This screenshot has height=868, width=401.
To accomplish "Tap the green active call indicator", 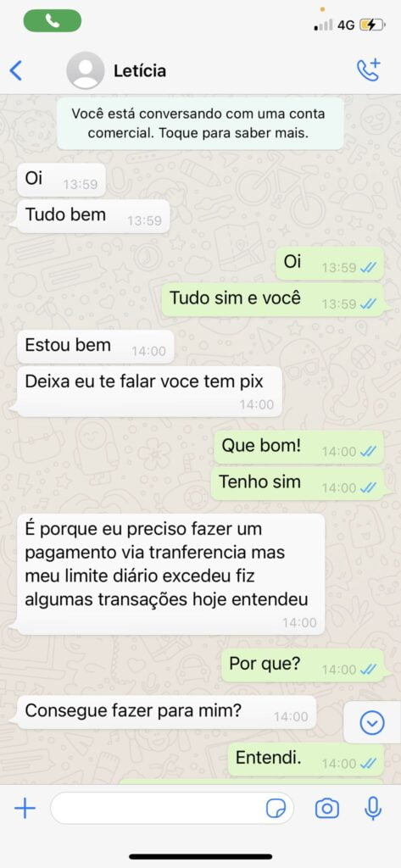I will 52,21.
